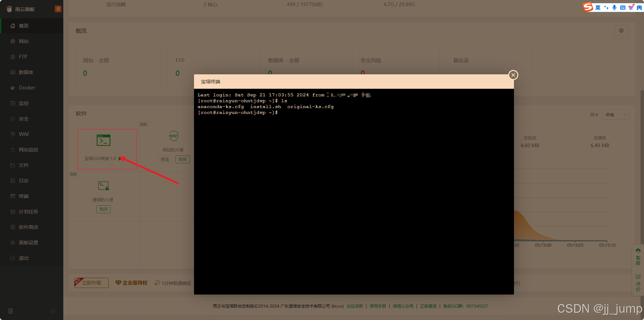Open 企业版特权 link
Screen dimensions: 644x320
pos(131,283)
